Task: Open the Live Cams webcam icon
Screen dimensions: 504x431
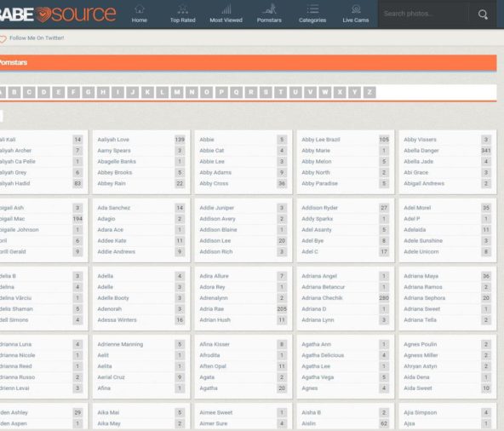Action: [356, 9]
